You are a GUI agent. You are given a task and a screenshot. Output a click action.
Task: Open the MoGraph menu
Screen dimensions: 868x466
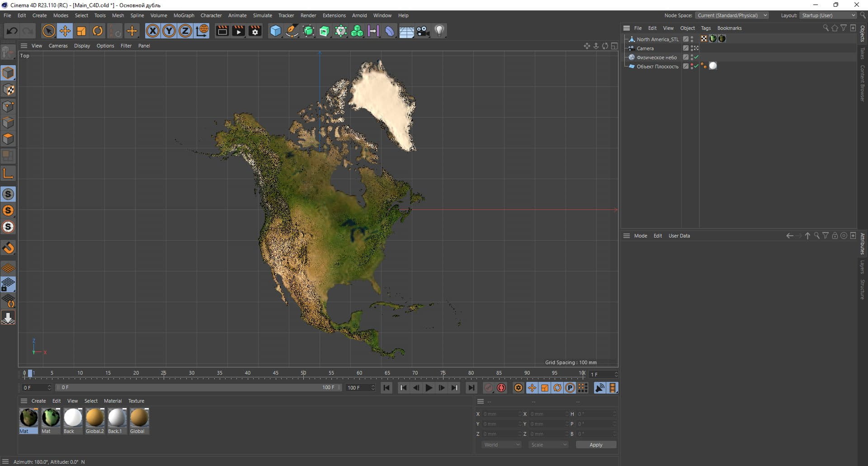184,15
